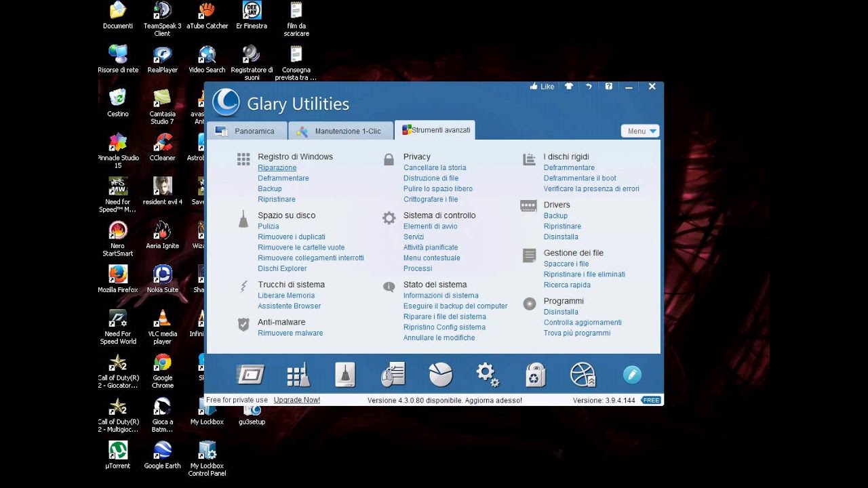Select the µTorrent desktop shortcut
The image size is (868, 488).
pos(118,455)
